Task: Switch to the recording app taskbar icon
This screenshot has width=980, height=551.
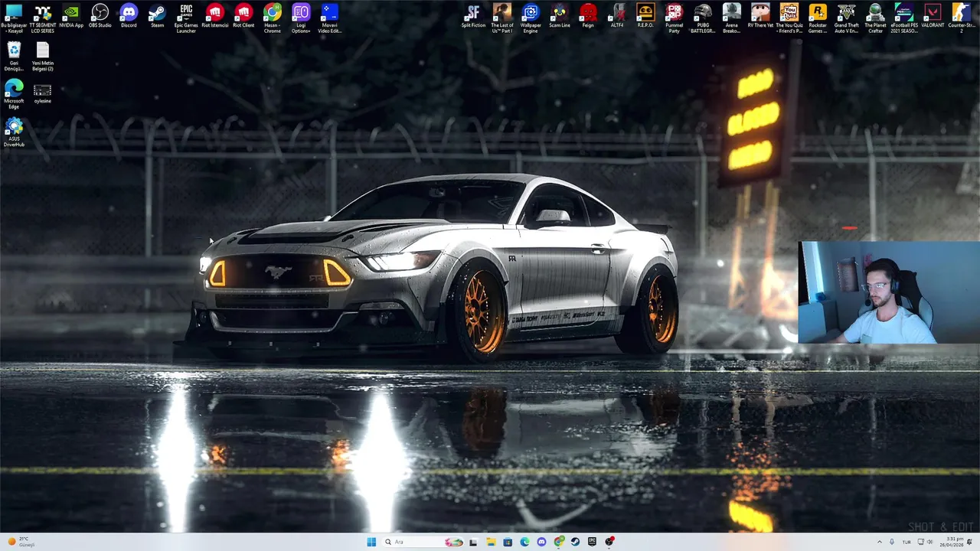Action: pos(609,542)
